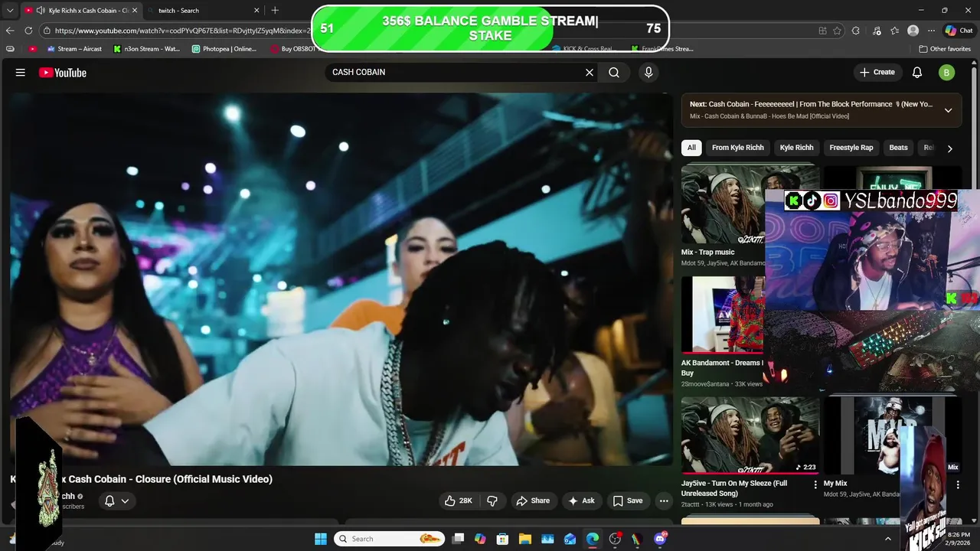Save the video to a playlist

(627, 500)
